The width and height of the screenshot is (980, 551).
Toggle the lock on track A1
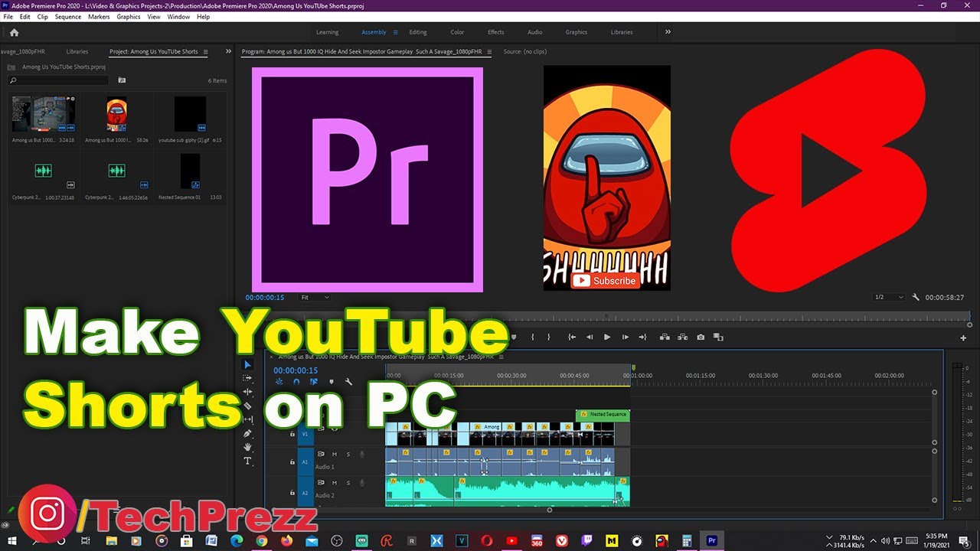[292, 461]
